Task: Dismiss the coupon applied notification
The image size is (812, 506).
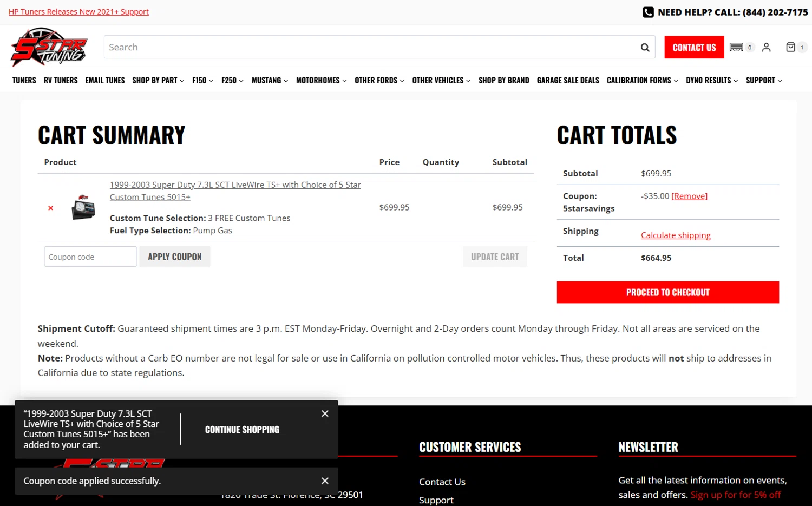Action: pos(325,481)
